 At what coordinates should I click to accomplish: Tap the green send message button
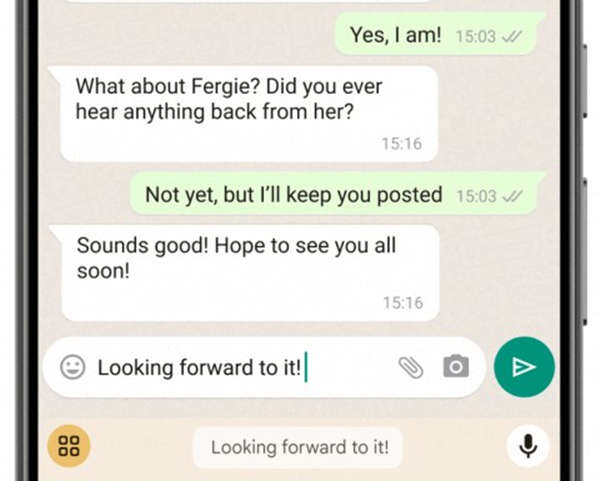point(524,367)
